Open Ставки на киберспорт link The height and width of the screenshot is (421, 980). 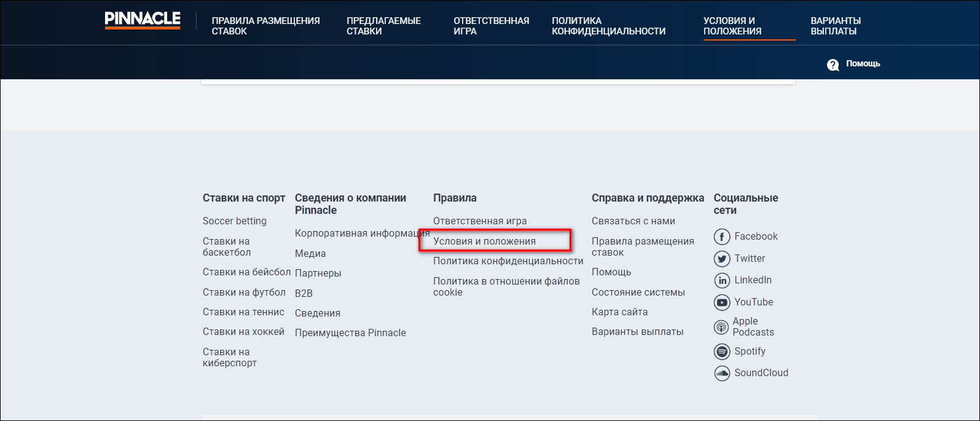click(x=230, y=358)
